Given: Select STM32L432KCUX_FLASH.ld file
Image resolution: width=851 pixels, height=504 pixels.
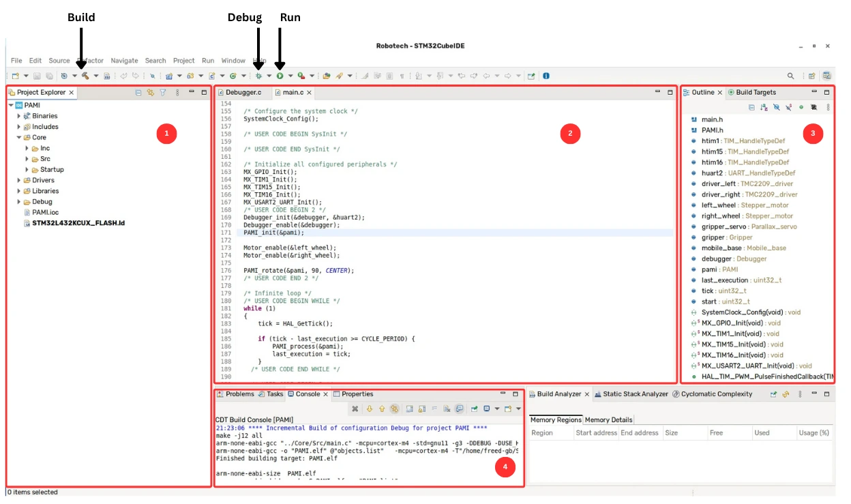Looking at the screenshot, I should pyautogui.click(x=74, y=223).
